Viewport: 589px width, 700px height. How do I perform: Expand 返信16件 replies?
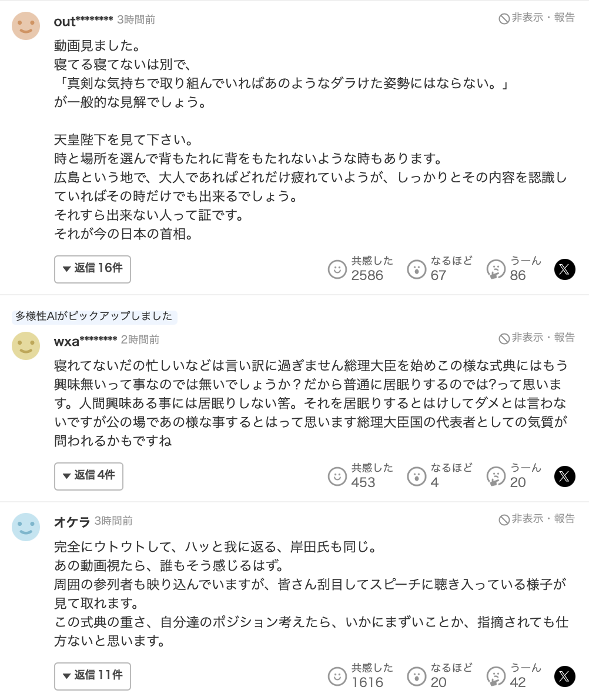click(x=92, y=269)
